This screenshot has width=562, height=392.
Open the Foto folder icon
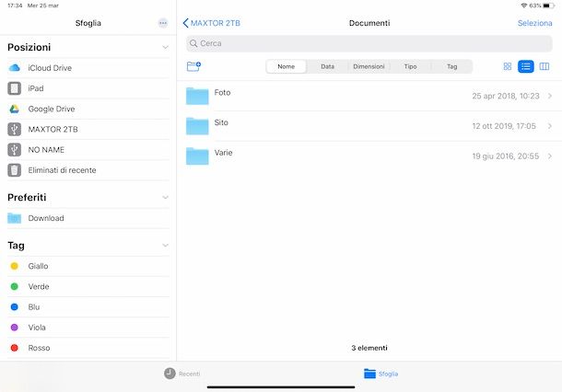click(x=197, y=96)
